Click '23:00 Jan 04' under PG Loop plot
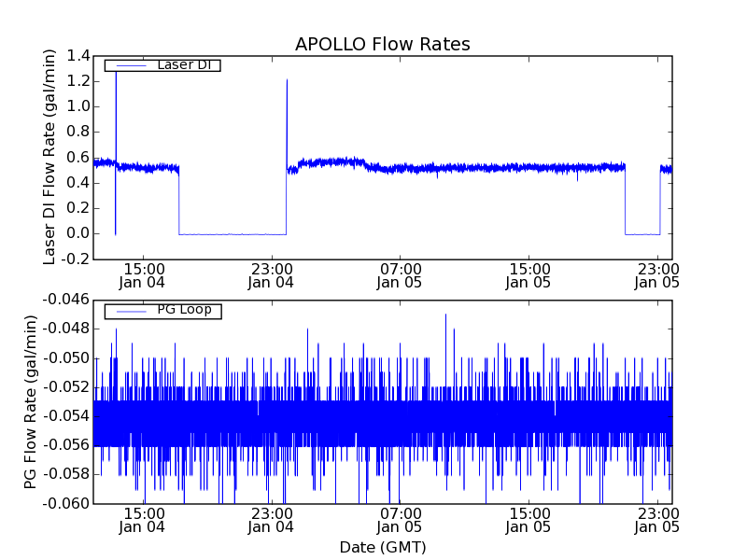The image size is (747, 560). coord(271,521)
